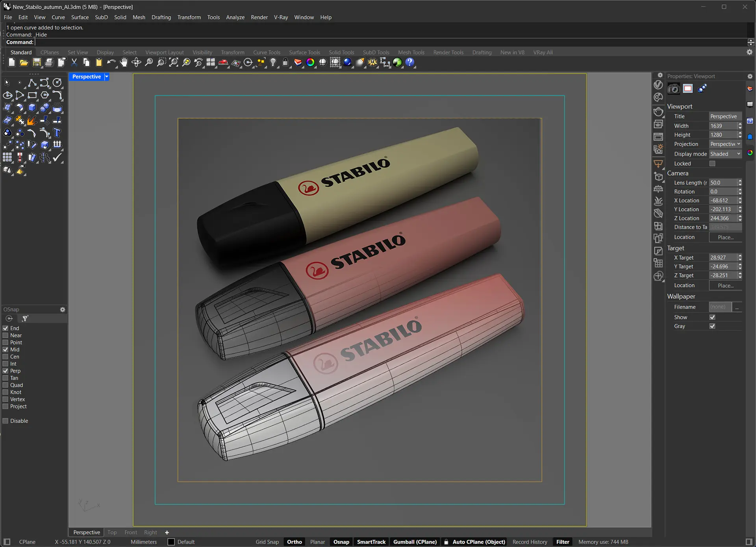Image resolution: width=756 pixels, height=547 pixels.
Task: Click the Camera Location Place button
Action: tap(725, 237)
